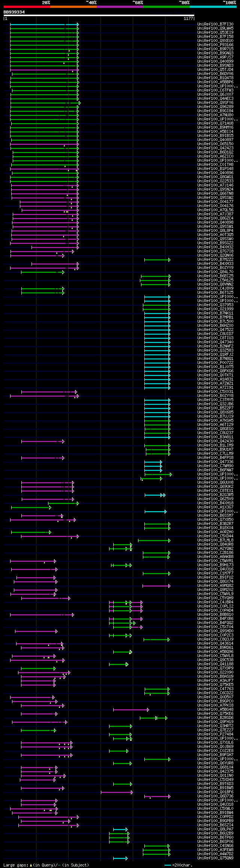The width and height of the screenshot is (240, 868).
Task: Click hit label UniRef100_Q6D736
Action: click(x=215, y=796)
